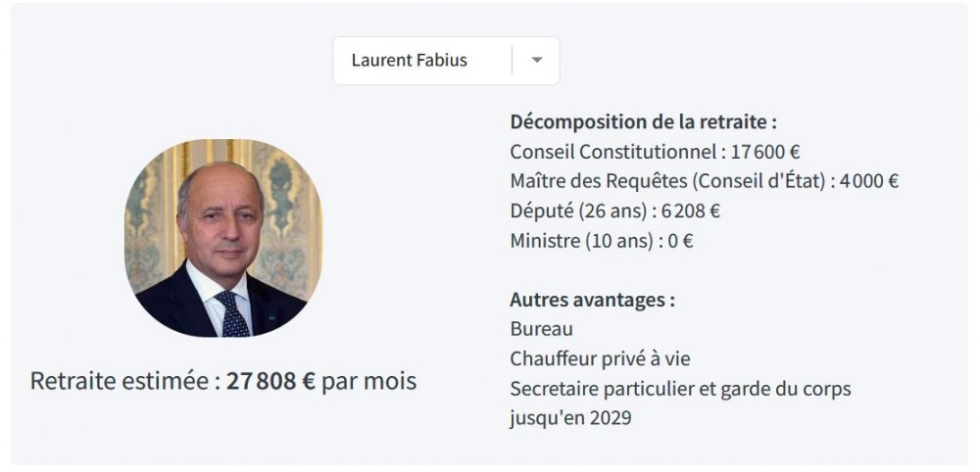Click the "par mois" text

369,381
